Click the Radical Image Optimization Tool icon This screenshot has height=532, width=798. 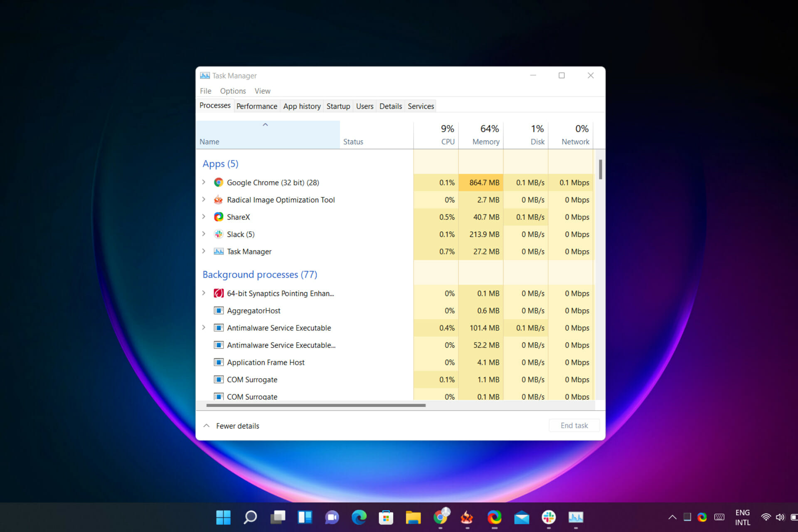tap(218, 200)
